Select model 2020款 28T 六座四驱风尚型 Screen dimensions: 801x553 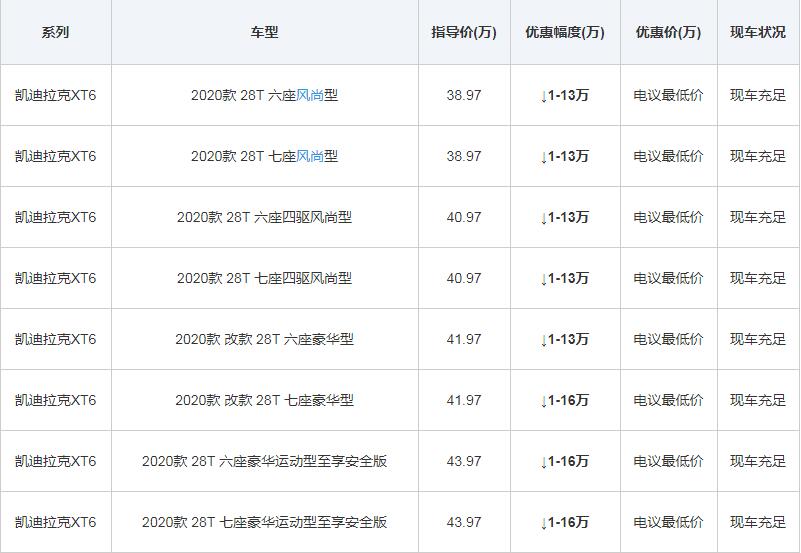(x=264, y=217)
